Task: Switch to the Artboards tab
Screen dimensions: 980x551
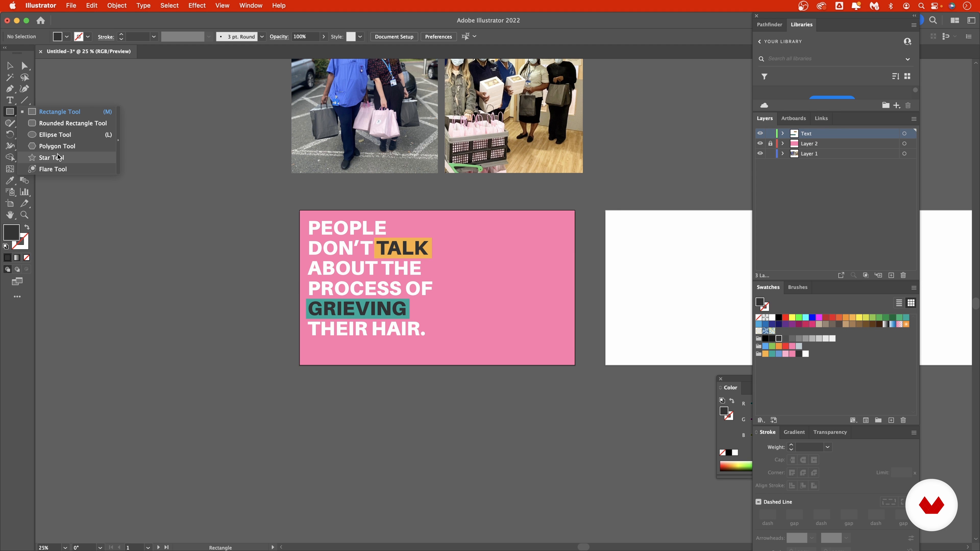Action: [793, 118]
